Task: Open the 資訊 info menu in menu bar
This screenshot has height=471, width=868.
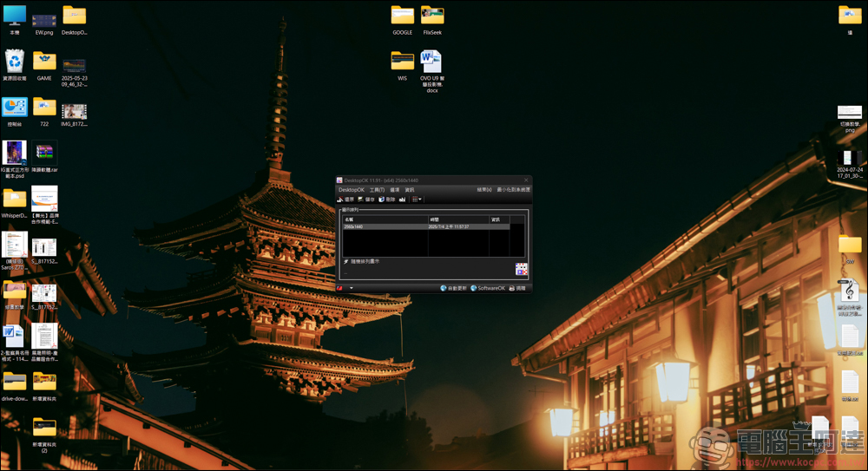Action: click(410, 190)
